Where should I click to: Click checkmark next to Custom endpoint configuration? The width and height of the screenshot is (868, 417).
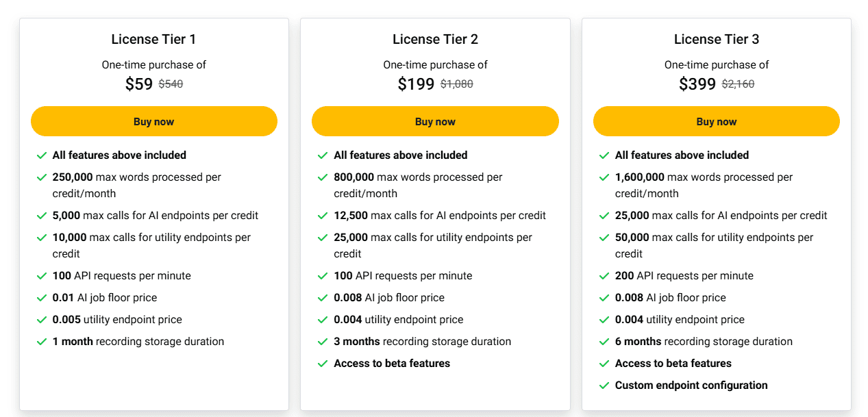pyautogui.click(x=604, y=386)
